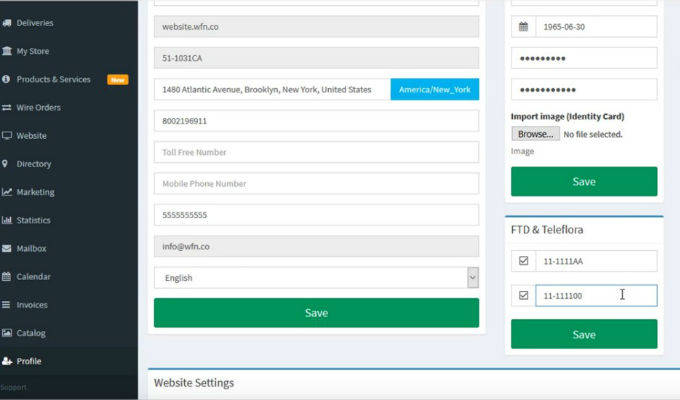
Task: Click the Wire Orders arrows icon
Action: point(7,108)
